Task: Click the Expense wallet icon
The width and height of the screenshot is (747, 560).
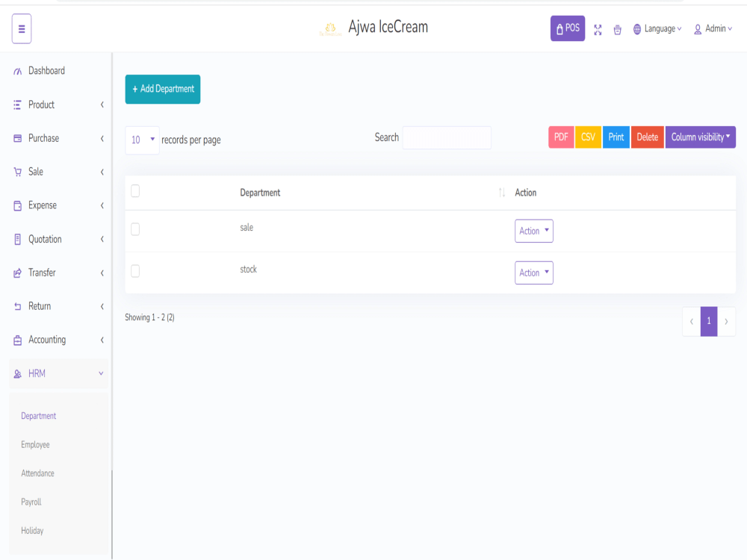Action: click(18, 206)
